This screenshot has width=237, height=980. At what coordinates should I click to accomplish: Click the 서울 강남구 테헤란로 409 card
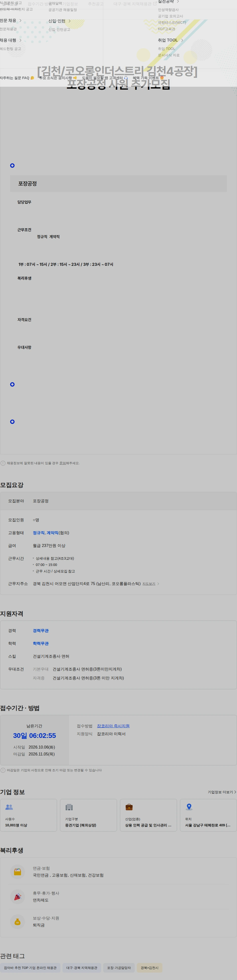pyautogui.click(x=208, y=815)
